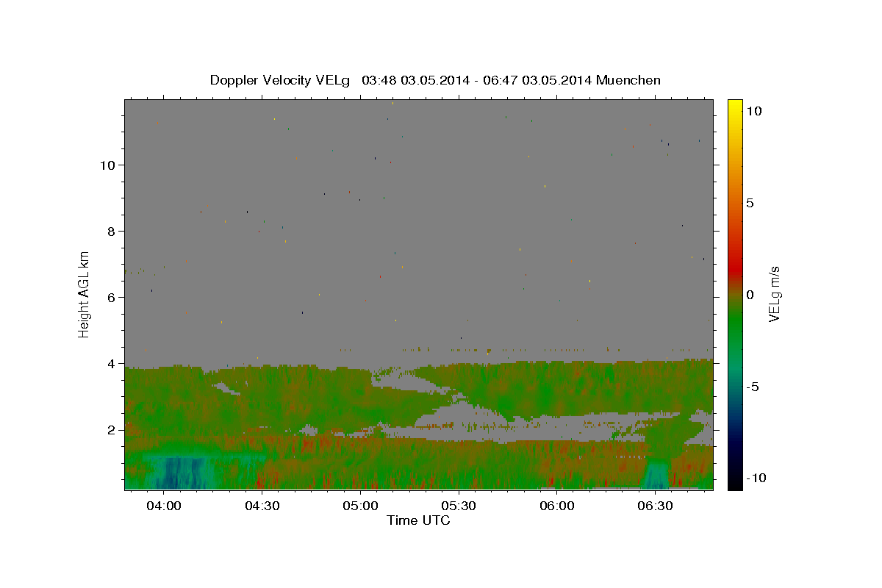Click the VELg m/s colorbar label
The height and width of the screenshot is (588, 882).
coord(774,295)
